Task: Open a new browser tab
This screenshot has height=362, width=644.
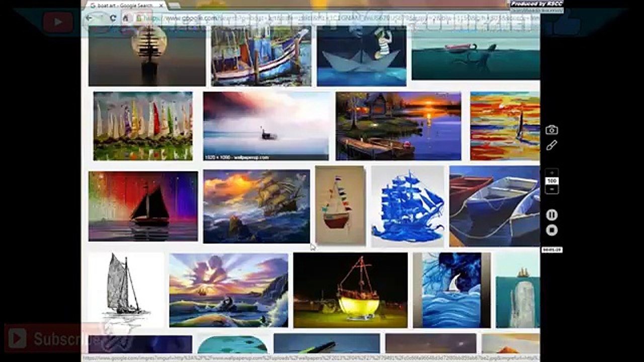Action: (x=174, y=6)
